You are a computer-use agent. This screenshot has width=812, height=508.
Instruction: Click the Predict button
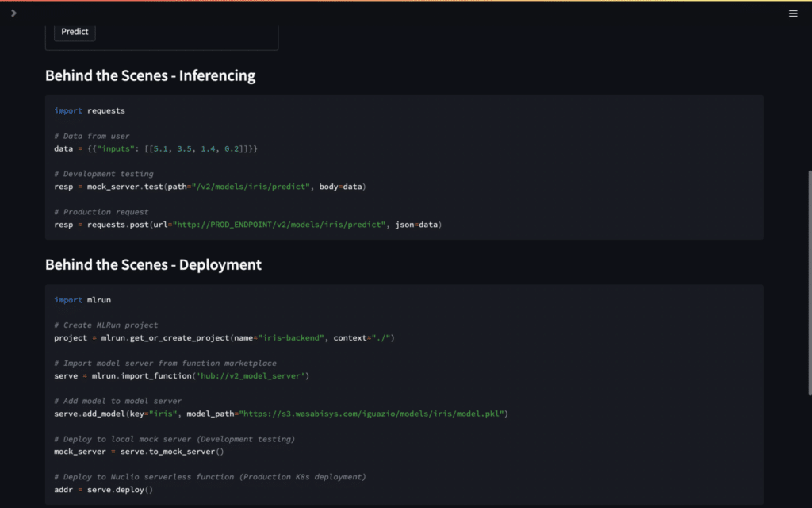point(75,32)
